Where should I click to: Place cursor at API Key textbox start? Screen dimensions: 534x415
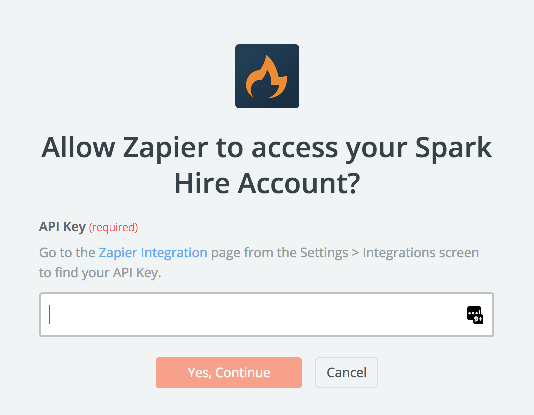tap(50, 315)
